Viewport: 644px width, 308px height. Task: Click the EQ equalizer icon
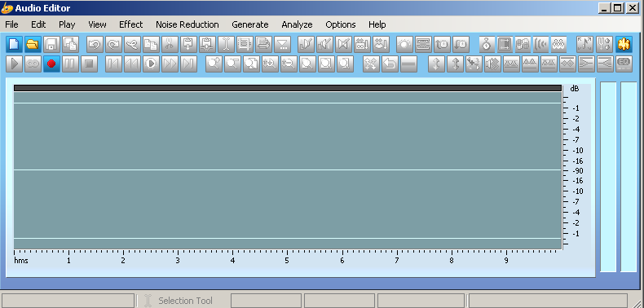coord(624,64)
